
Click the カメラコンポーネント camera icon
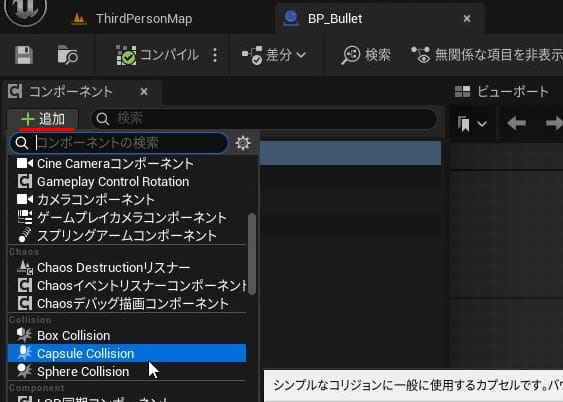click(x=25, y=200)
